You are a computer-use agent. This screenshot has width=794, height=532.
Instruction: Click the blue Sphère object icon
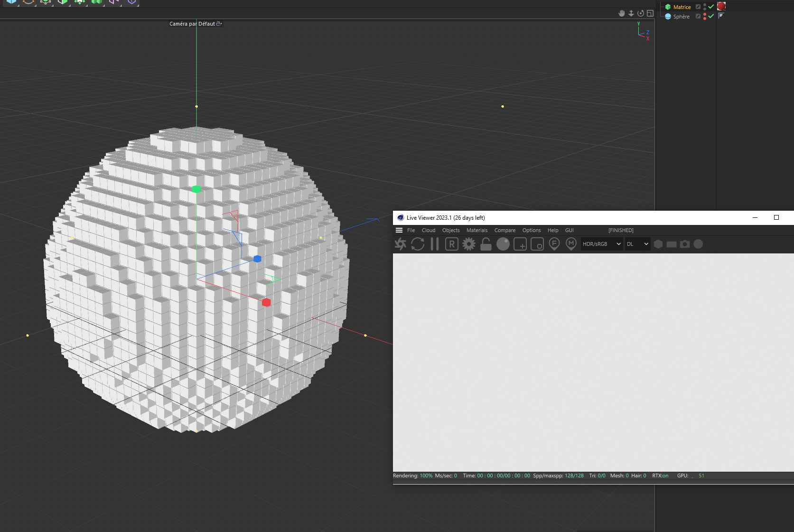coord(668,17)
